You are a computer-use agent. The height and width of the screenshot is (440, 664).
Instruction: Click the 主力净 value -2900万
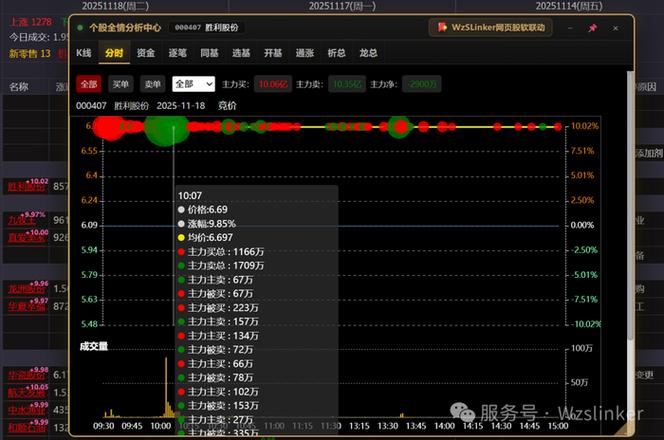[422, 84]
